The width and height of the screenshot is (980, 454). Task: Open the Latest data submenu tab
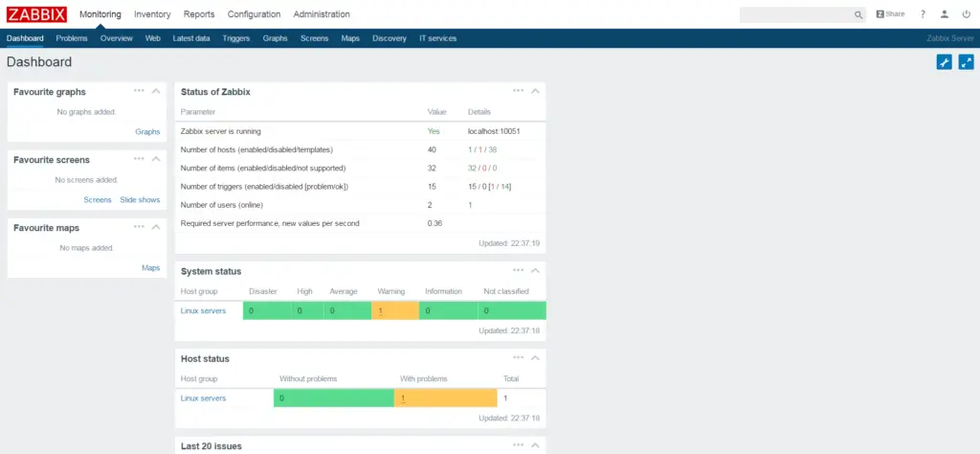point(191,38)
